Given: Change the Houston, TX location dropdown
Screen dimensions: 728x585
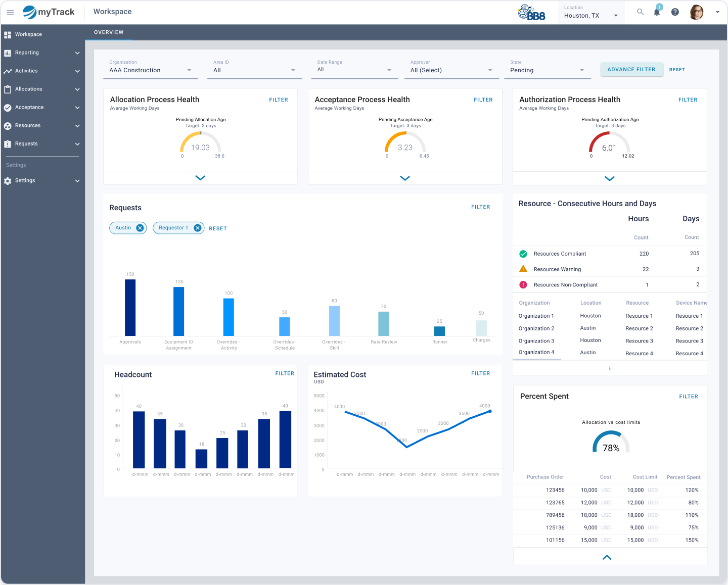Looking at the screenshot, I should (590, 16).
